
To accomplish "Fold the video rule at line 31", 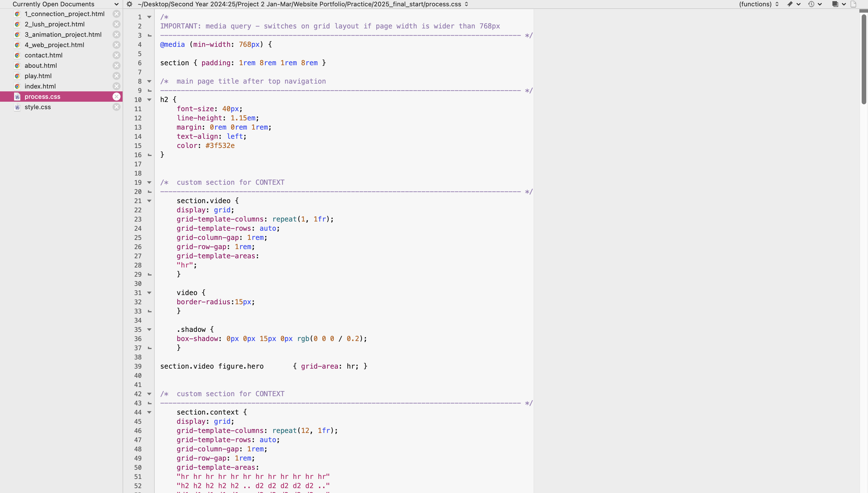I will [149, 292].
